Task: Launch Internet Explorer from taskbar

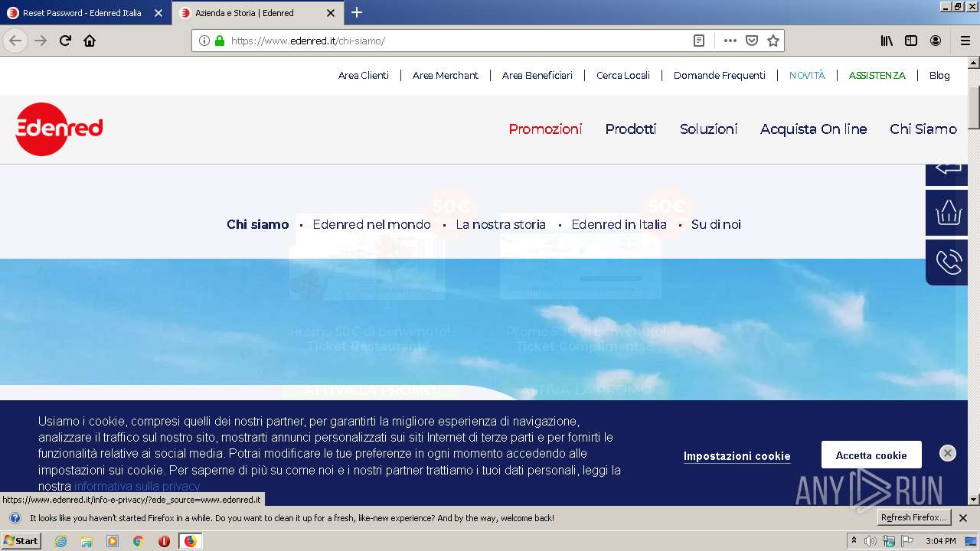Action: [x=60, y=541]
